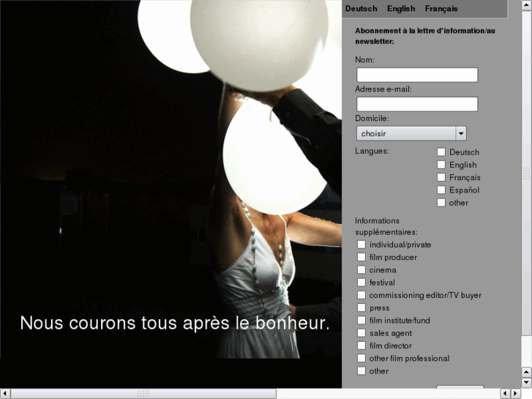Image resolution: width=532 pixels, height=399 pixels.
Task: Click the Domicile dropdown arrow button
Action: [461, 133]
